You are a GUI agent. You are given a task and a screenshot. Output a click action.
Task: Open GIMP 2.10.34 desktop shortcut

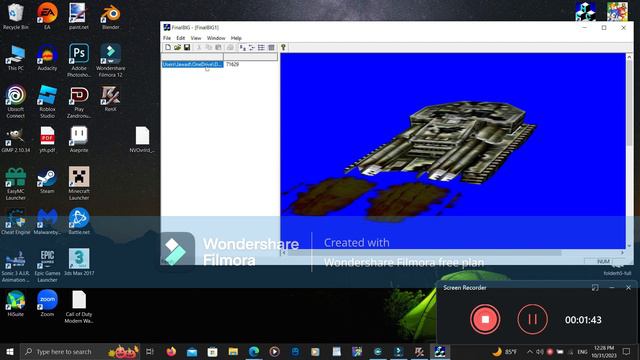point(16,140)
